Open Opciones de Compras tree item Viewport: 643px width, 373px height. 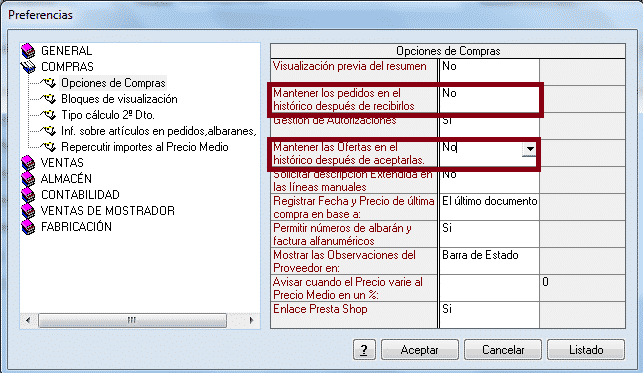click(x=113, y=83)
